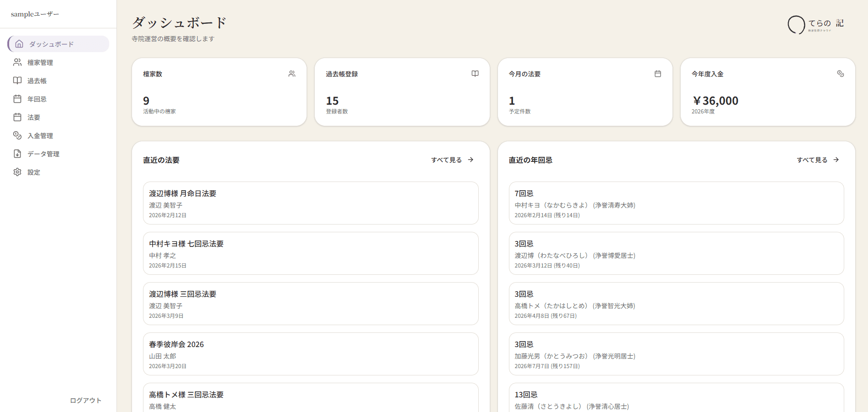
Task: Select the 入金管理 coin icon in the sidebar
Action: [17, 135]
